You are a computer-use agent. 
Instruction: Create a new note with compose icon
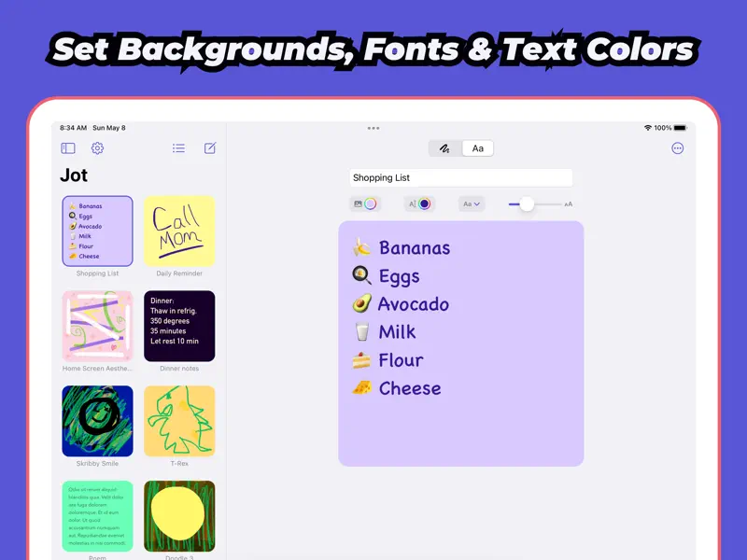210,148
